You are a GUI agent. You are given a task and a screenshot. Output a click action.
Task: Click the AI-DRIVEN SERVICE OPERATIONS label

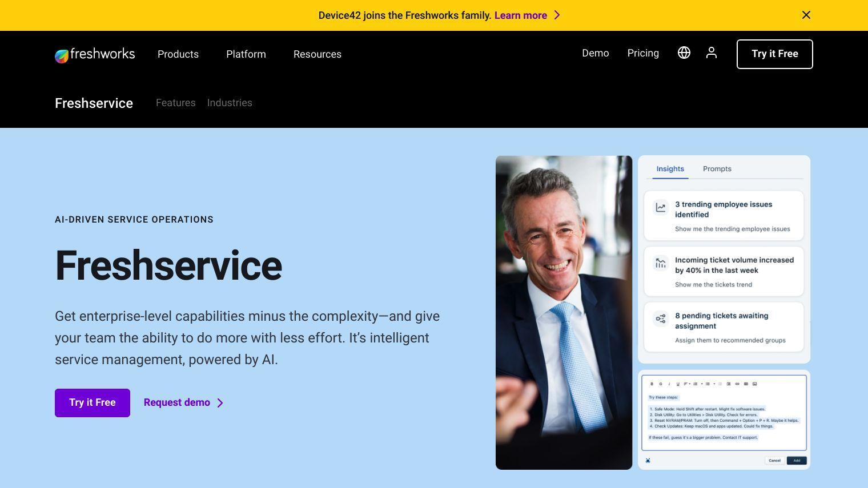tap(134, 220)
